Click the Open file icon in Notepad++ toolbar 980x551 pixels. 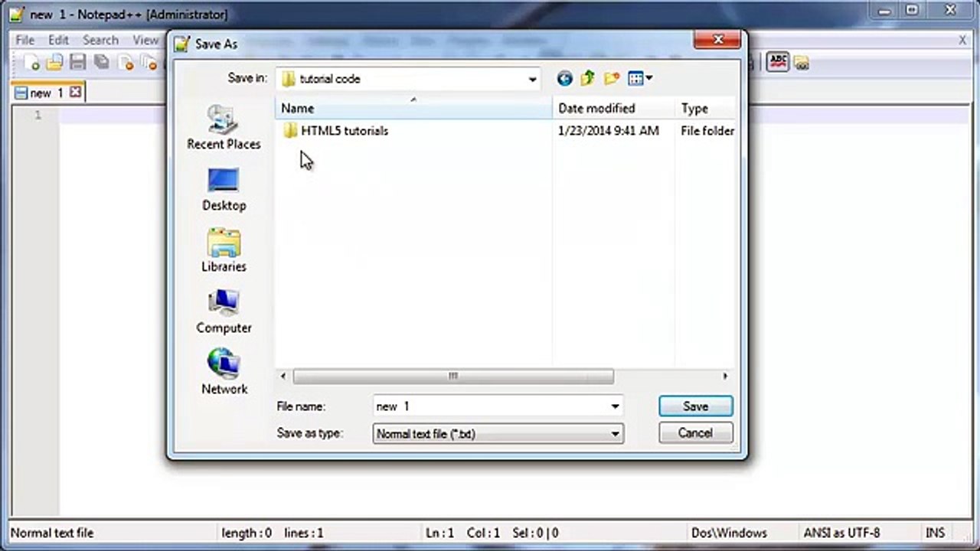[x=54, y=64]
